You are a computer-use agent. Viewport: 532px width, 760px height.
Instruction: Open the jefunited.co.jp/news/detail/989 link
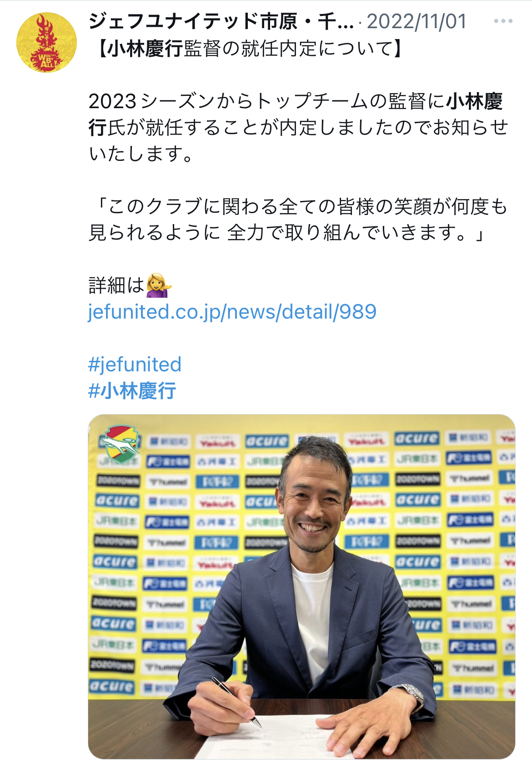coord(232,312)
